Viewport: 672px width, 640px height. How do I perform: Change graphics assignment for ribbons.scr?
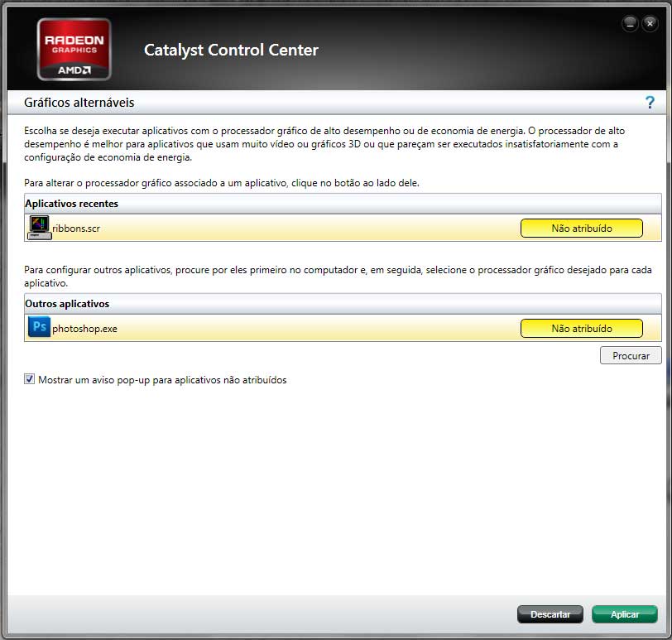(x=582, y=228)
